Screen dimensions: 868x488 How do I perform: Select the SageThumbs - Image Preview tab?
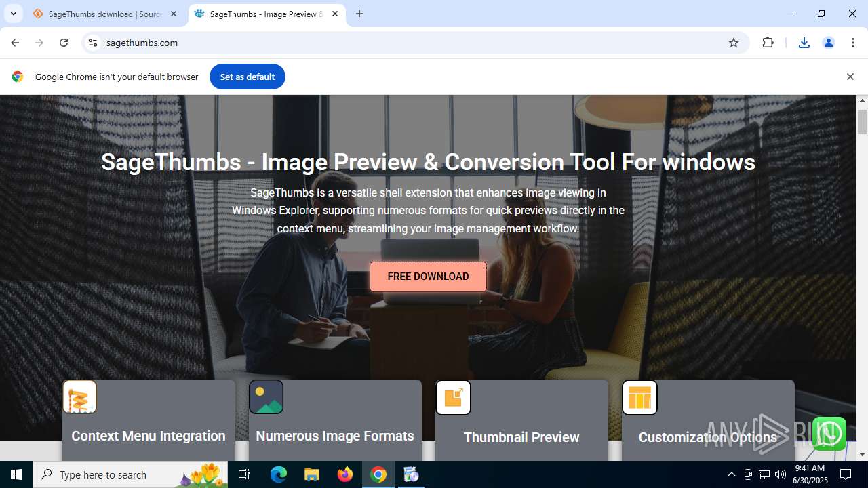pyautogui.click(x=267, y=14)
